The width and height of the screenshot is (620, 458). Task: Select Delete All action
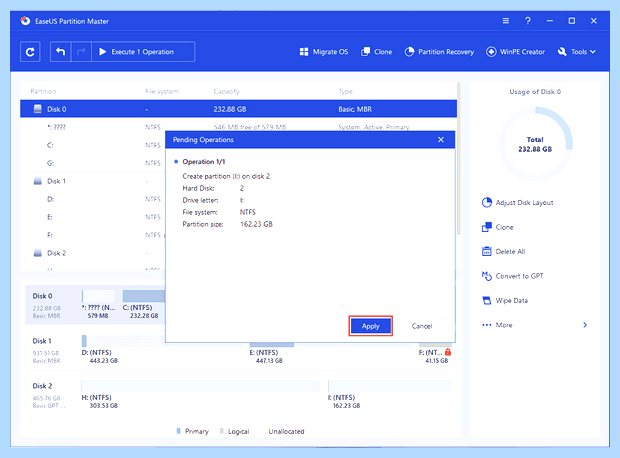click(503, 252)
